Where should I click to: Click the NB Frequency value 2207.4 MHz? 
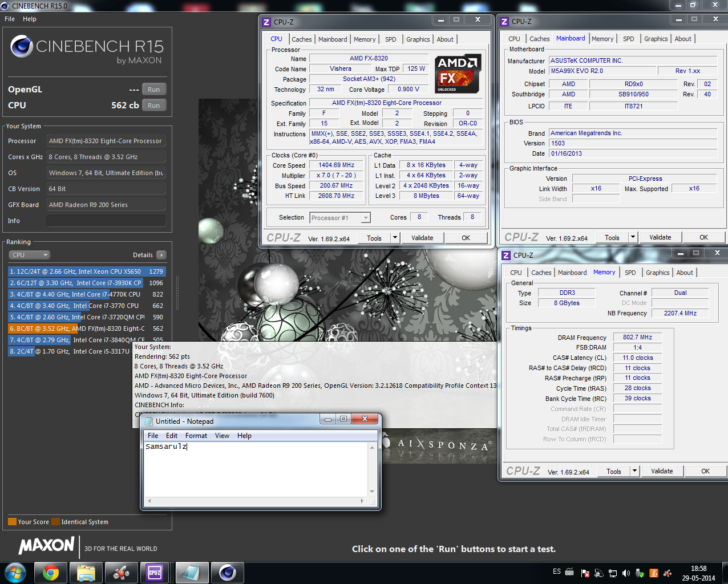click(x=680, y=313)
